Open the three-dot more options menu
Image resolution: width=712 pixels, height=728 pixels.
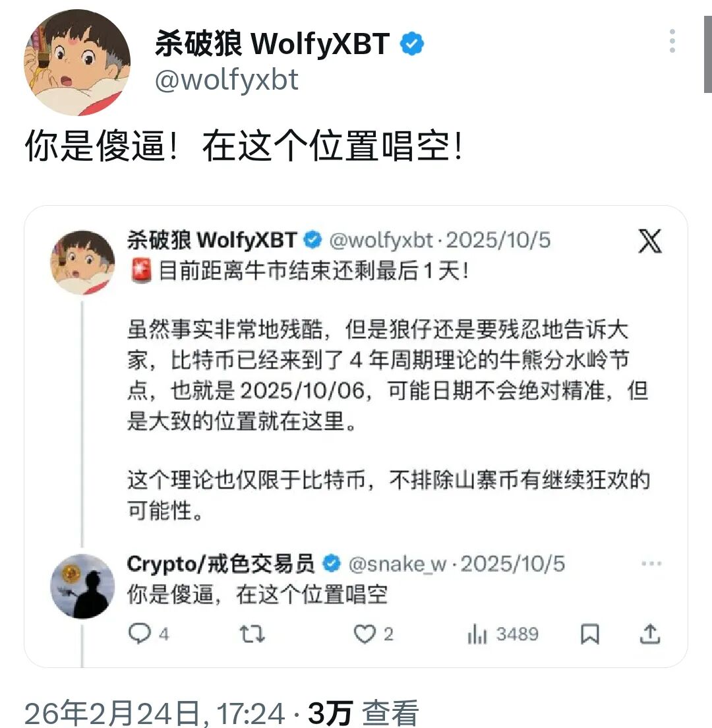coord(672,41)
